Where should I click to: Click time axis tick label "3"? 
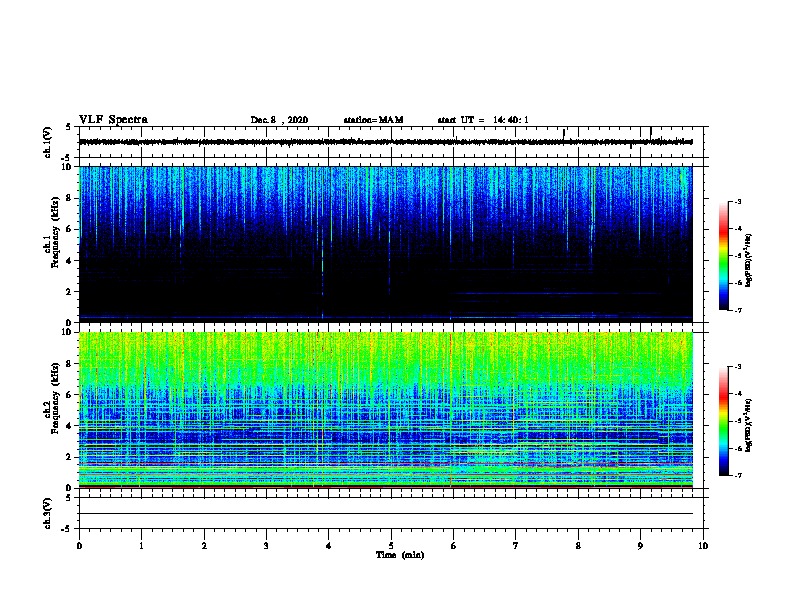pyautogui.click(x=266, y=545)
